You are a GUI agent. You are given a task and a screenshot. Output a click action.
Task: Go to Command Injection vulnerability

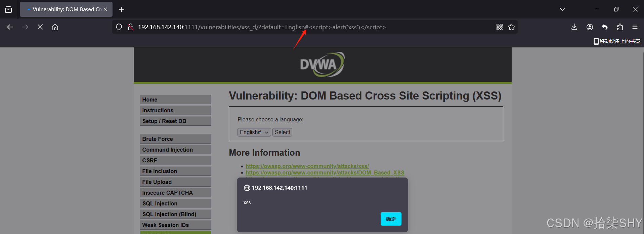tap(175, 150)
